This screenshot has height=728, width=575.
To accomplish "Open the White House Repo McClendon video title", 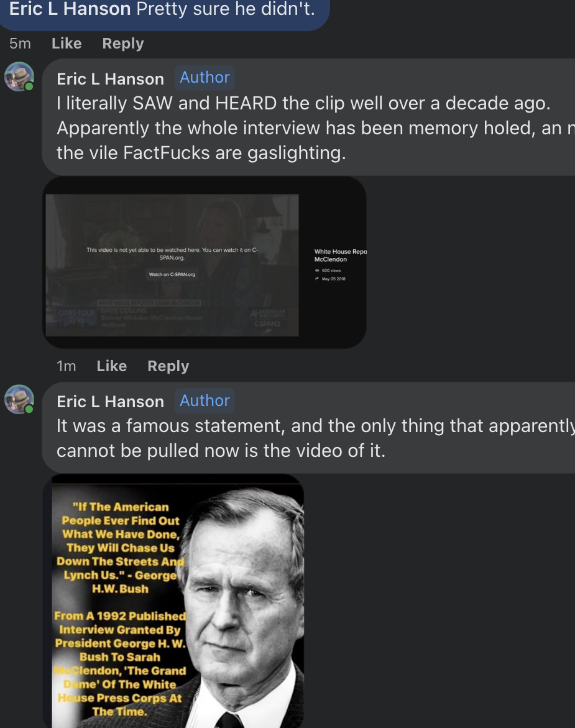I will click(x=340, y=256).
